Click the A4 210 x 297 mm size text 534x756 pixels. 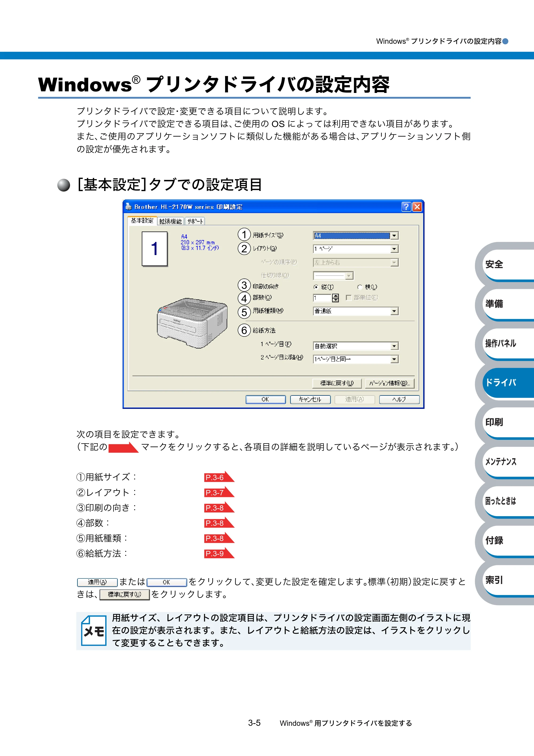(x=199, y=242)
